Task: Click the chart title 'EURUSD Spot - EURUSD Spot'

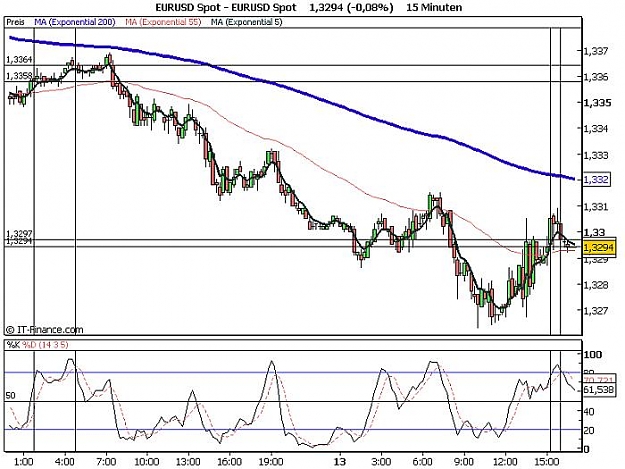Action: pyautogui.click(x=226, y=7)
